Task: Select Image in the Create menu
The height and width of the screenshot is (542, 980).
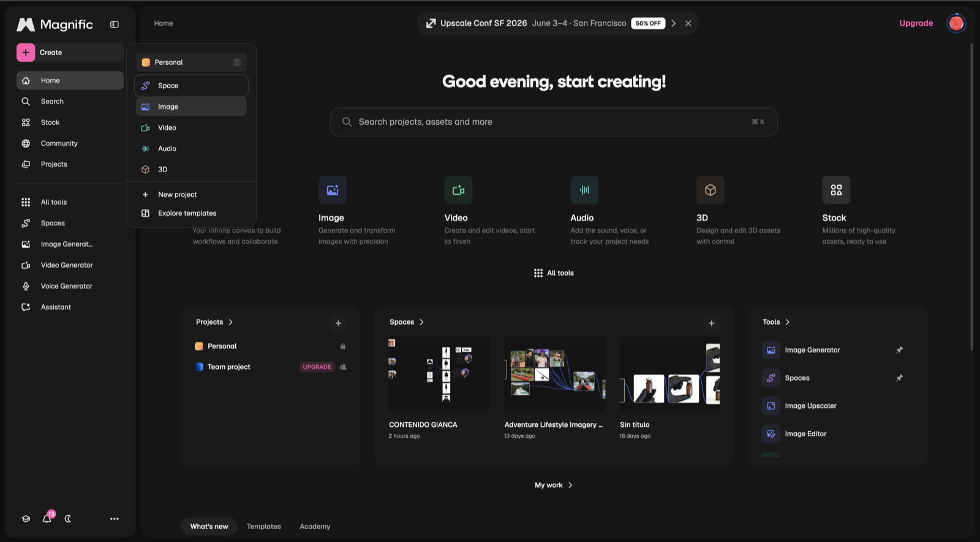Action: click(191, 107)
